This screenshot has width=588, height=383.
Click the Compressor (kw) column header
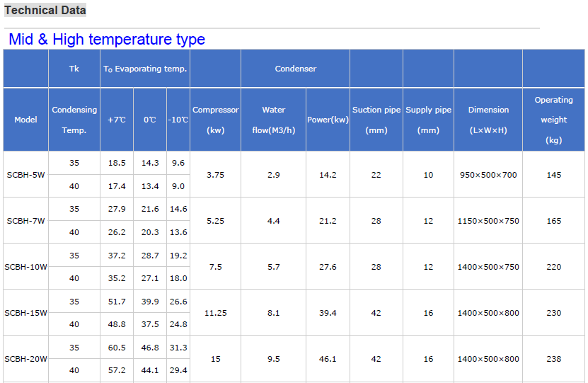coord(215,120)
